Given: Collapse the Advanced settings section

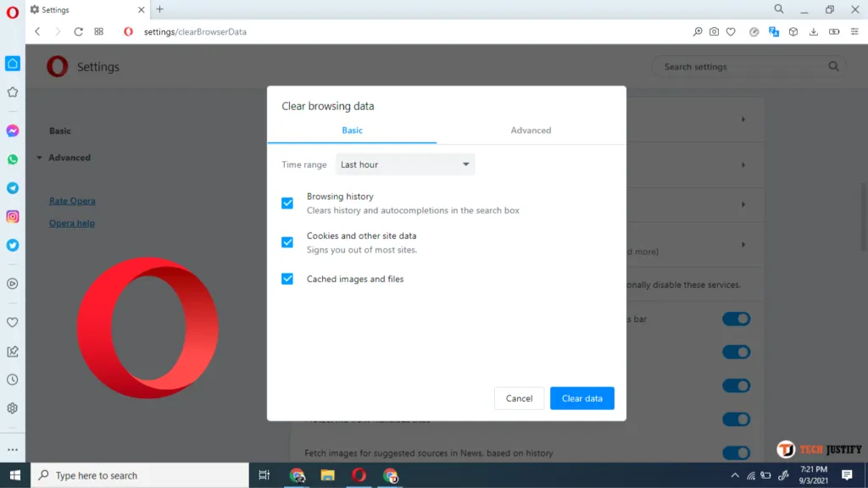Looking at the screenshot, I should point(68,158).
